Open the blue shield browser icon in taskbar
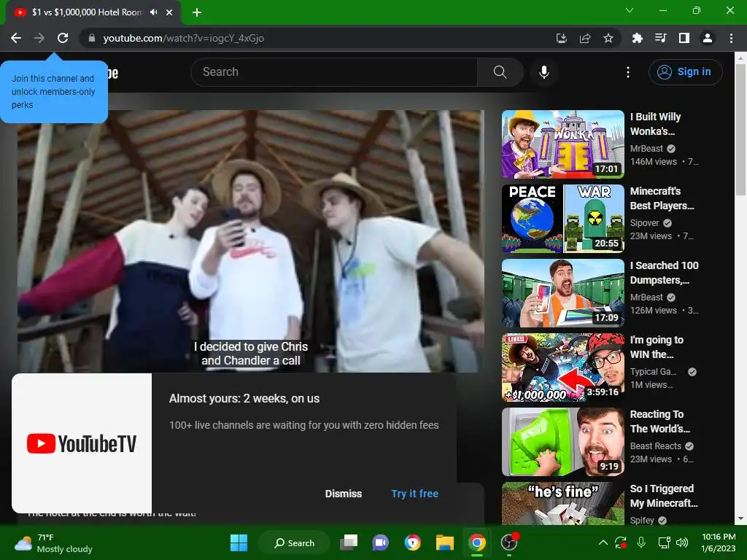This screenshot has height=560, width=747. [413, 542]
